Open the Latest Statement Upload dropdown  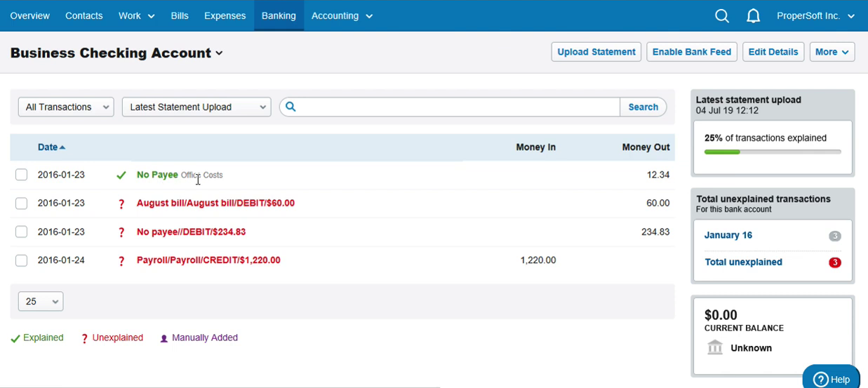coord(196,107)
